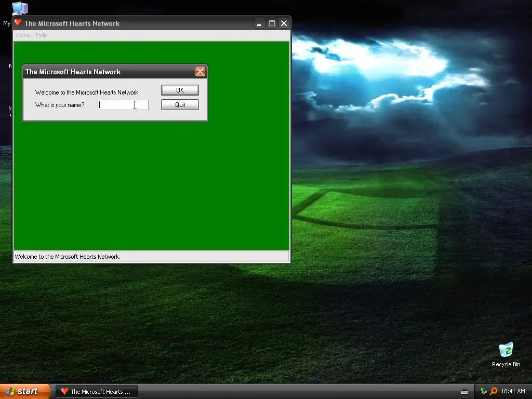Click the 10:41 AM taskbar clock
Viewport: 532px width, 399px height.
coord(513,391)
